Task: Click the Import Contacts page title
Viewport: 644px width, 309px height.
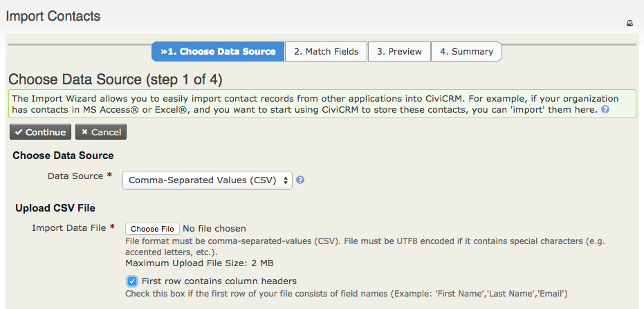Action: [53, 16]
